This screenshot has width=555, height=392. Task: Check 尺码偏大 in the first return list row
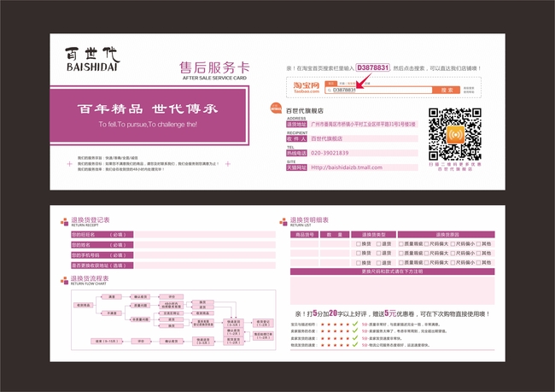click(427, 243)
